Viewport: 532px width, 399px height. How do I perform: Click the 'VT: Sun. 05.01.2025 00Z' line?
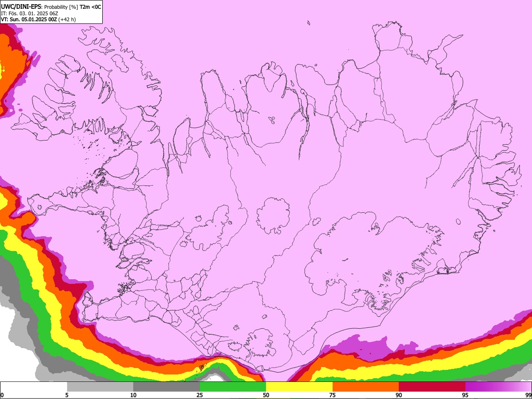[x=29, y=19]
